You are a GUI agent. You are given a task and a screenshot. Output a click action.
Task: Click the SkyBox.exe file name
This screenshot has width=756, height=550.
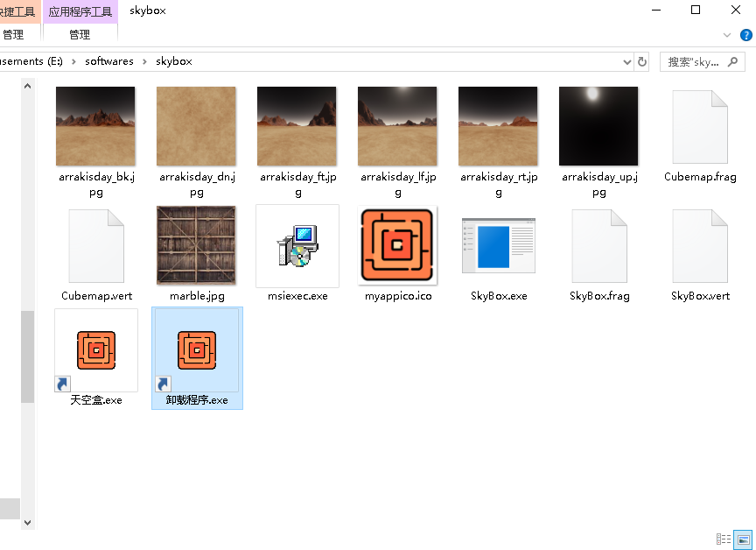coord(499,296)
